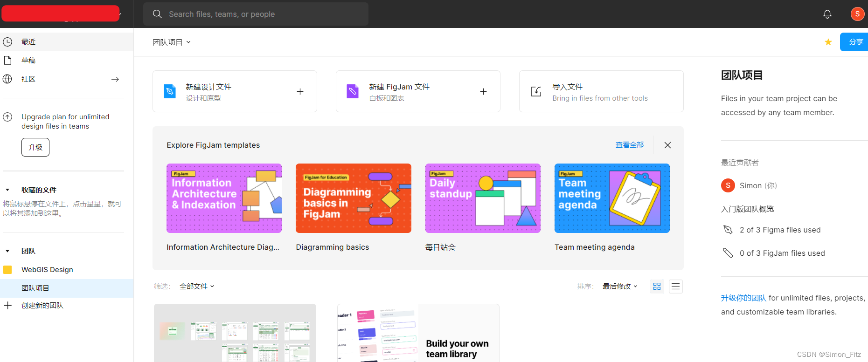Click 导入文件 card
868x362 pixels.
click(x=601, y=91)
